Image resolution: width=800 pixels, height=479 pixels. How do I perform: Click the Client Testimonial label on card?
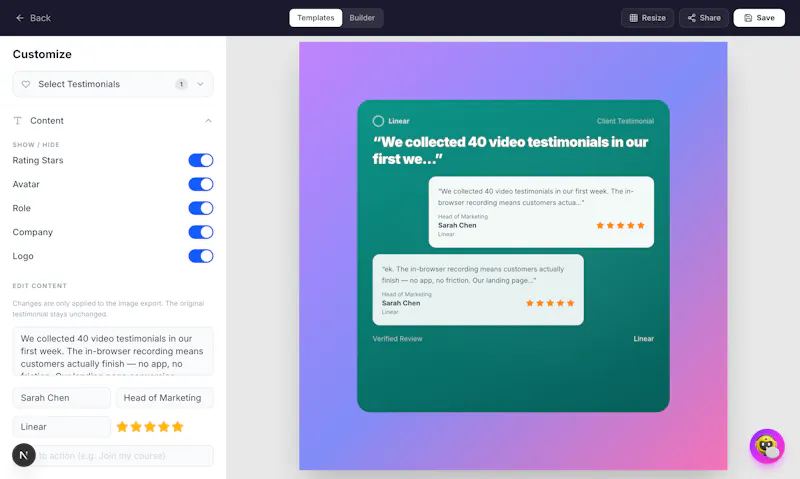click(625, 121)
